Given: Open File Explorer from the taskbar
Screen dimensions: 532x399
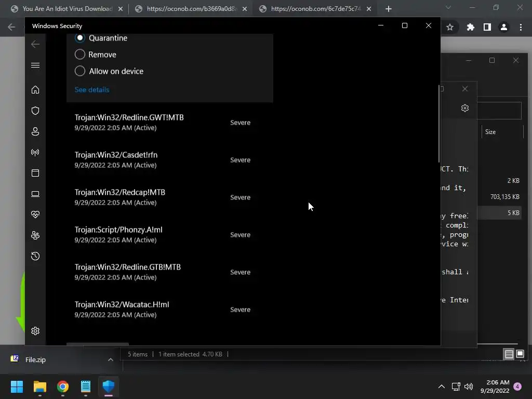Looking at the screenshot, I should (40, 387).
